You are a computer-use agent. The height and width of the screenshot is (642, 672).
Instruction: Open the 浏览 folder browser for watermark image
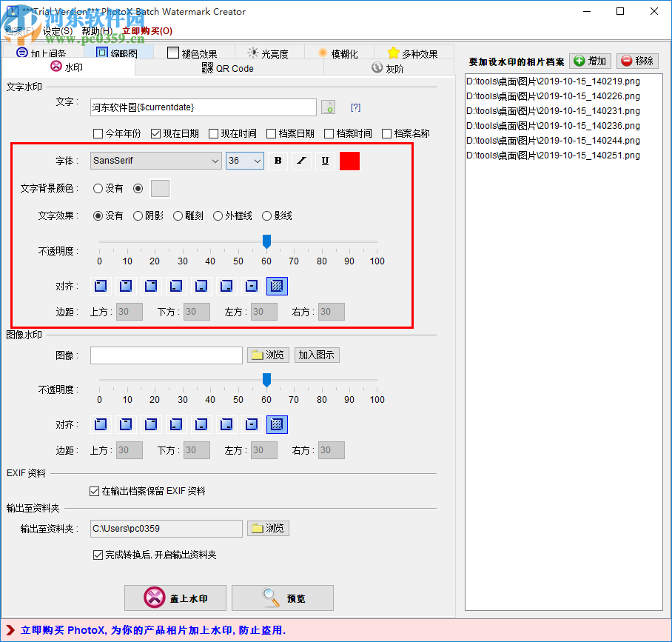(x=268, y=355)
